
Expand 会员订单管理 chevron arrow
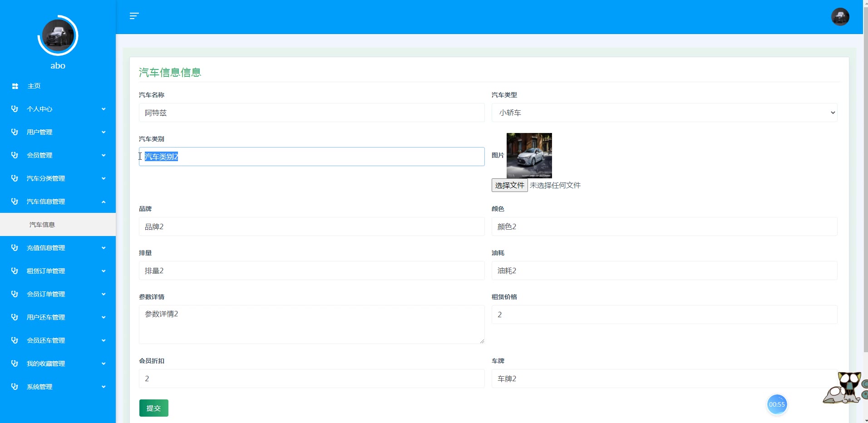pos(104,294)
